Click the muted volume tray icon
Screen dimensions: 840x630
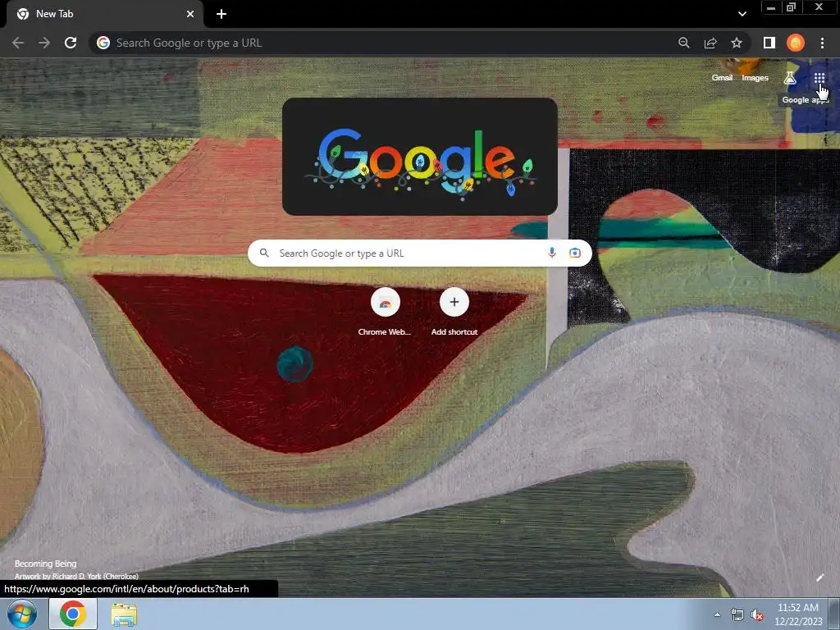click(x=757, y=614)
